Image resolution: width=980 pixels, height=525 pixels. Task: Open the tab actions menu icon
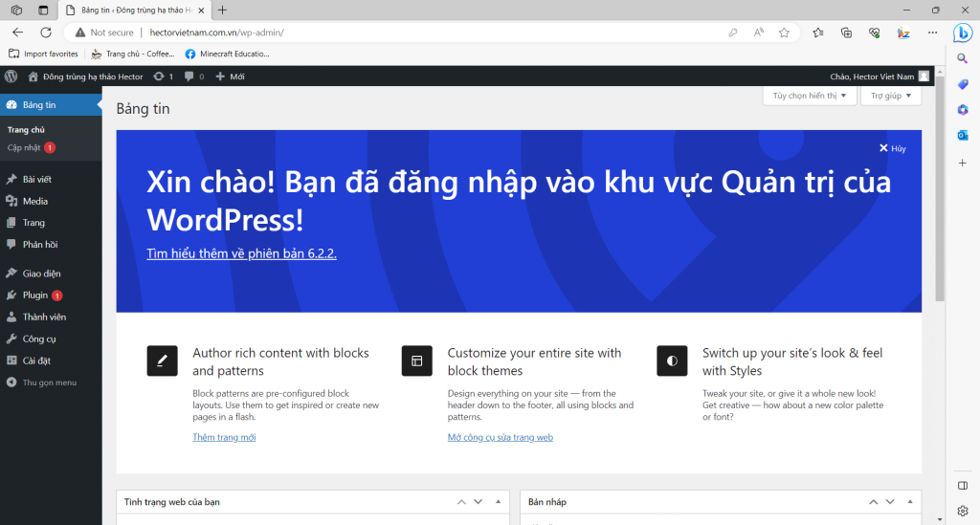(43, 10)
